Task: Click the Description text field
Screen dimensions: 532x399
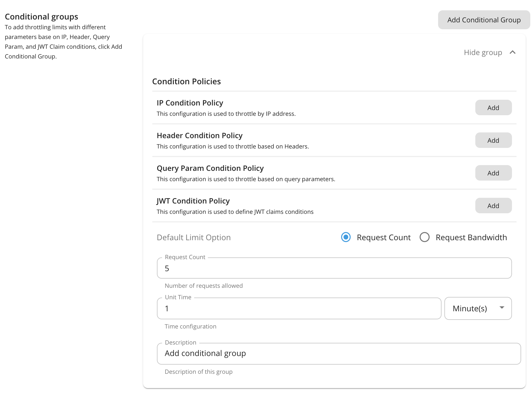Action: click(338, 353)
